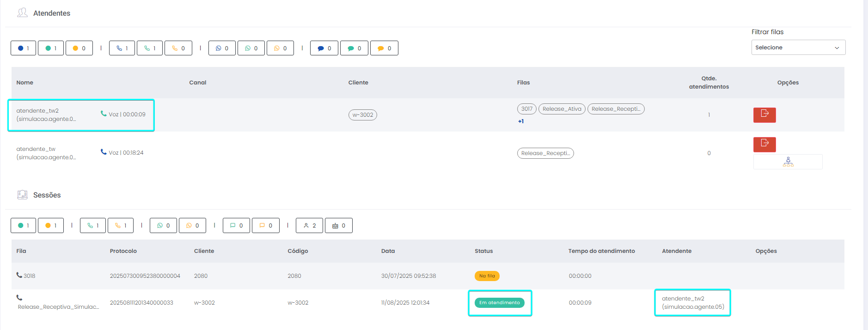Click orange chat outline filter in Sessões
Image resolution: width=868 pixels, height=330 pixels.
click(265, 226)
